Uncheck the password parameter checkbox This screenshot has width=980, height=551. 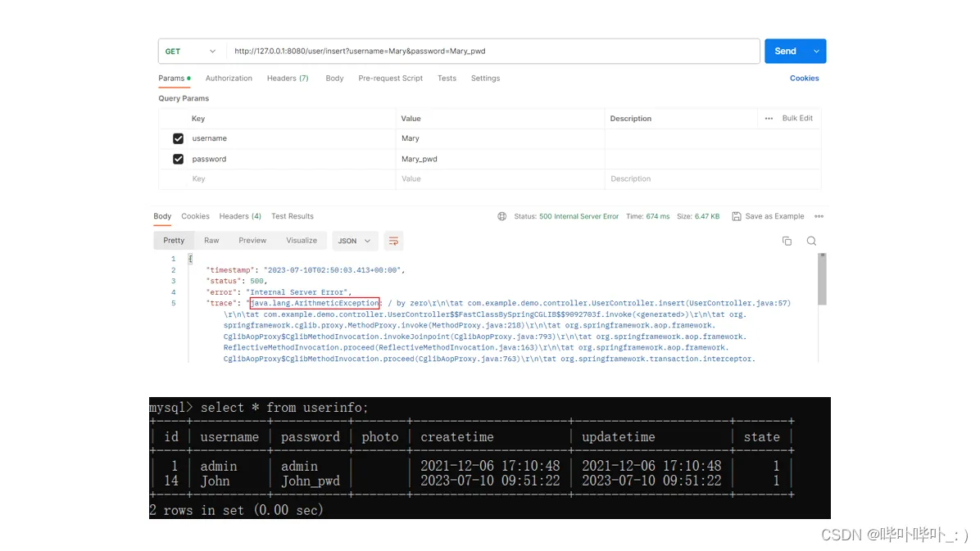178,160
